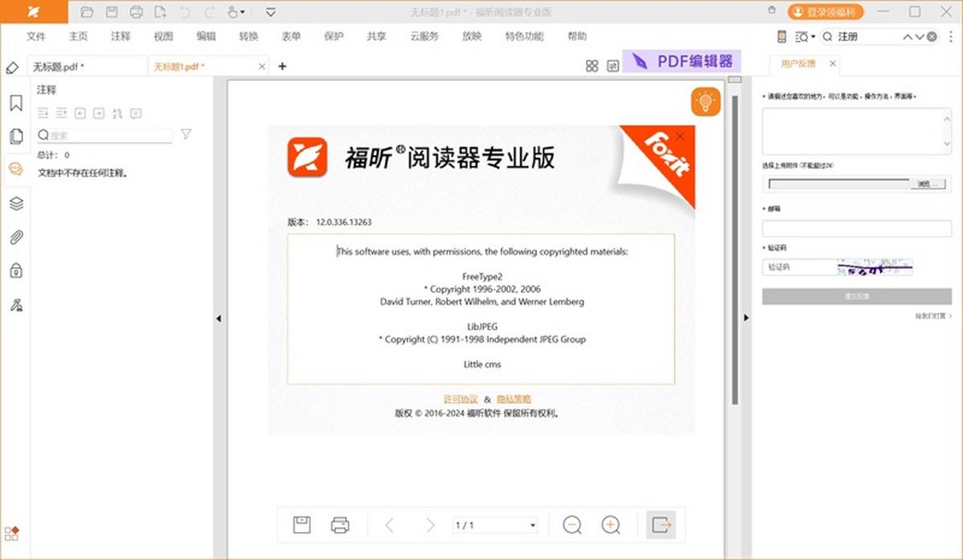Open the 注释 ribbon tab
This screenshot has width=963, height=560.
120,37
